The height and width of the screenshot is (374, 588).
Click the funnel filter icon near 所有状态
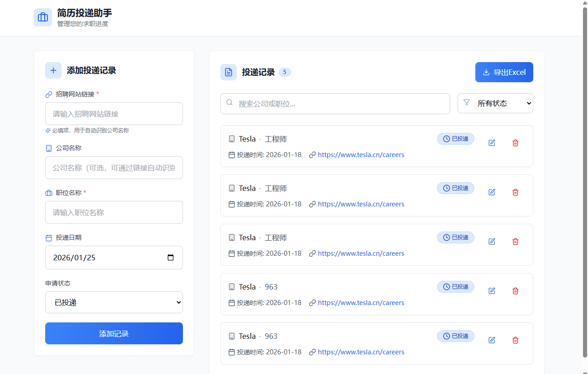[467, 103]
